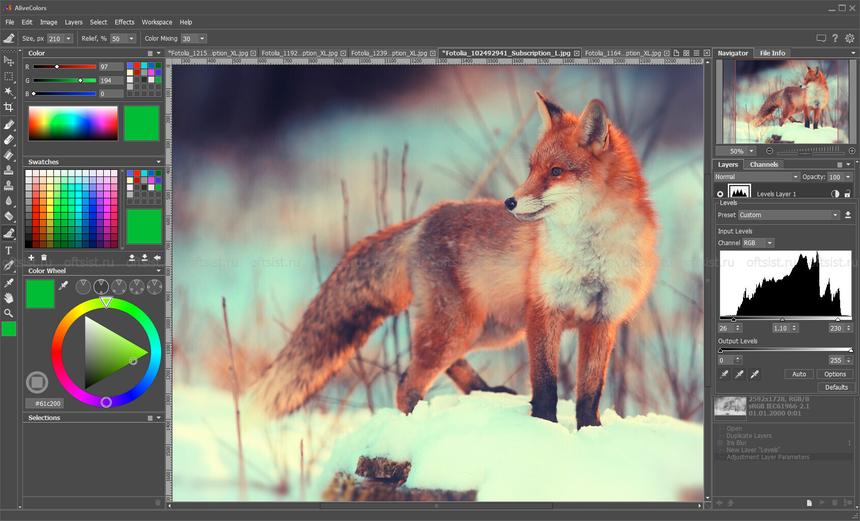Screen dimensions: 860x521
Task: Click the large green swatch in Color panel
Action: pyautogui.click(x=141, y=123)
